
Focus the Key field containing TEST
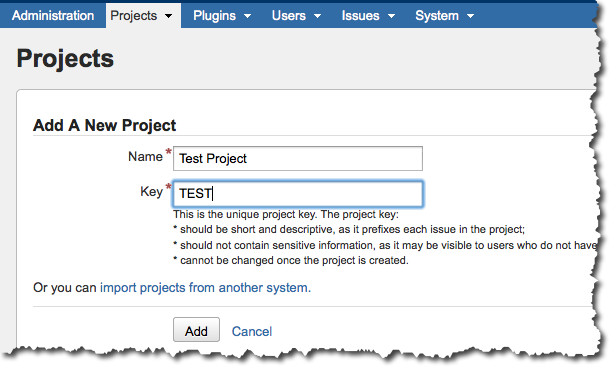pos(298,193)
